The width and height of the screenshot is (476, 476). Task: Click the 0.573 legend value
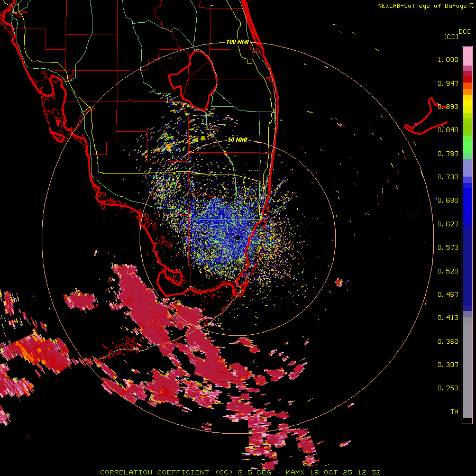pos(448,248)
